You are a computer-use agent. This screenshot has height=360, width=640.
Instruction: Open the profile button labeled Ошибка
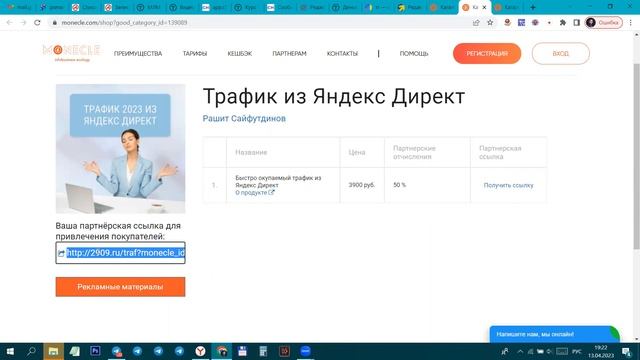coord(604,22)
